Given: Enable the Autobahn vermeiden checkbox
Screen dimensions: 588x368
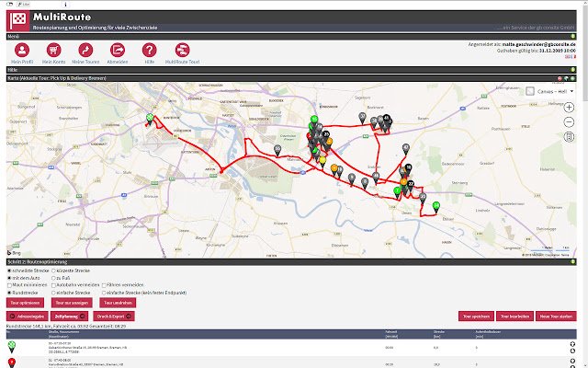Looking at the screenshot, I should point(53,285).
